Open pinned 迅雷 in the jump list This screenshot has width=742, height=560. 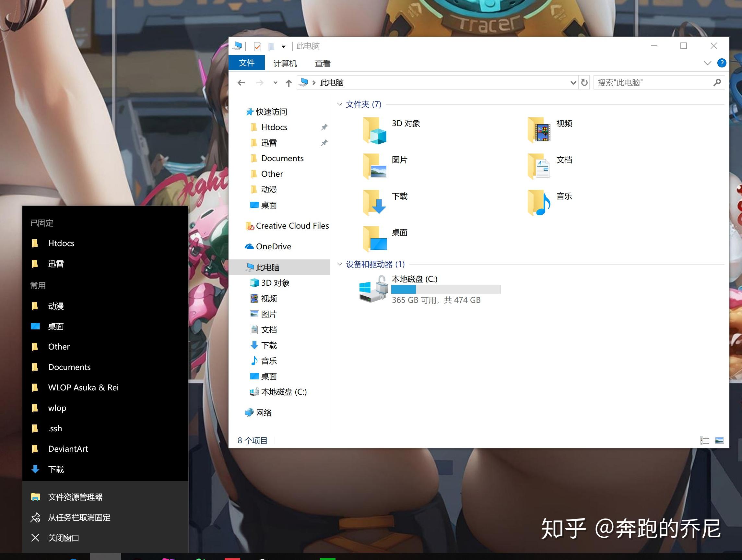tap(105, 264)
